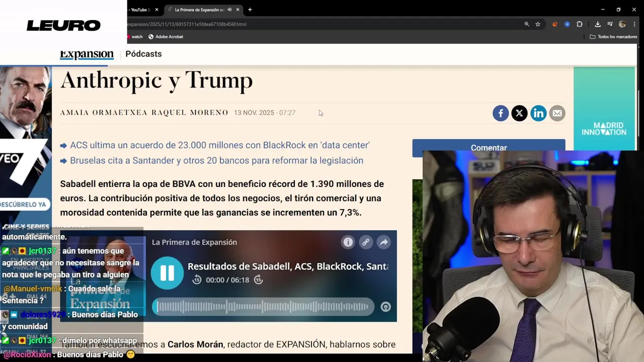
Task: Share the article on X
Action: [x=519, y=113]
